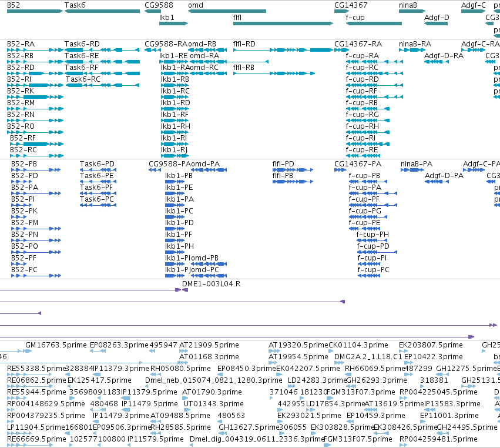
Task: Click transcript Task6-RC
Action: pyautogui.click(x=83, y=79)
